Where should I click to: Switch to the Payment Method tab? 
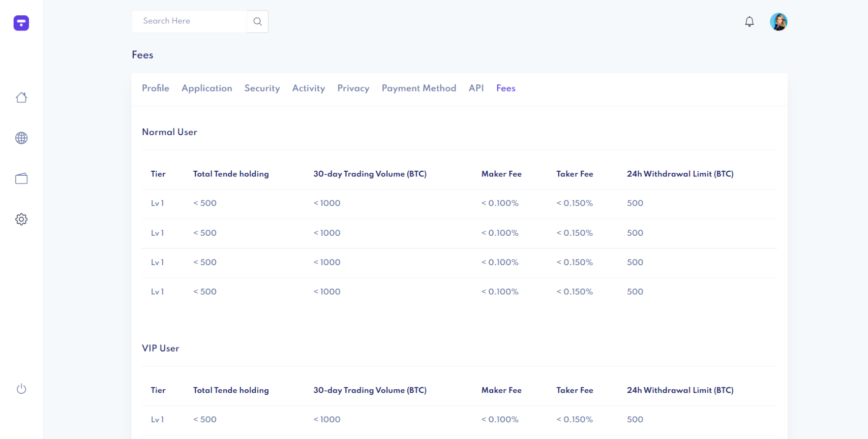pos(418,88)
